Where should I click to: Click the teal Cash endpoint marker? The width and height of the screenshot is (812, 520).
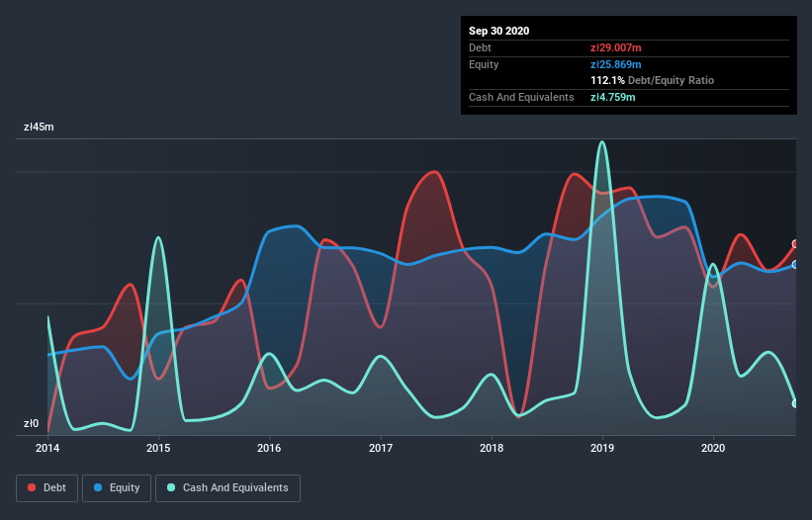(x=795, y=403)
